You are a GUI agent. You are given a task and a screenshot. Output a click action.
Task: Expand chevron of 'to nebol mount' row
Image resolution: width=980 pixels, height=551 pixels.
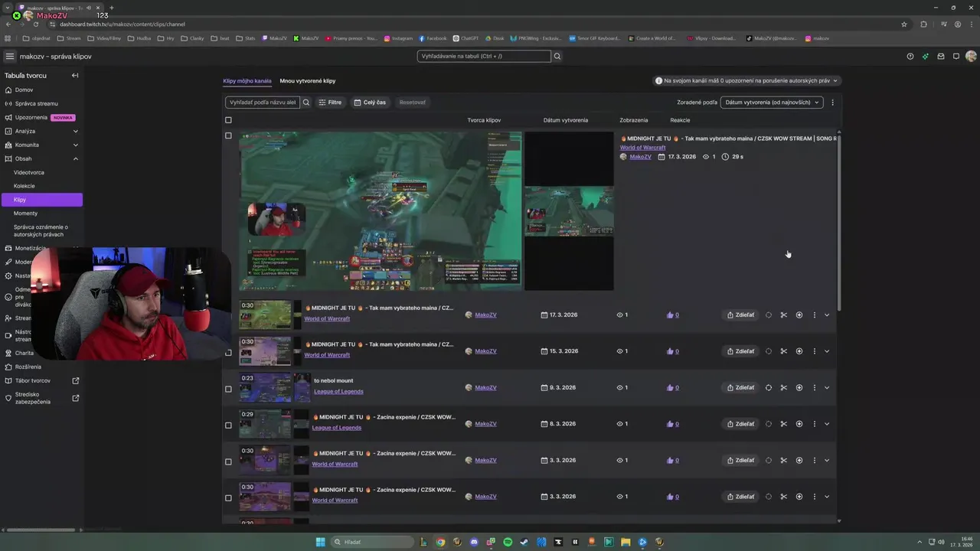[827, 387]
